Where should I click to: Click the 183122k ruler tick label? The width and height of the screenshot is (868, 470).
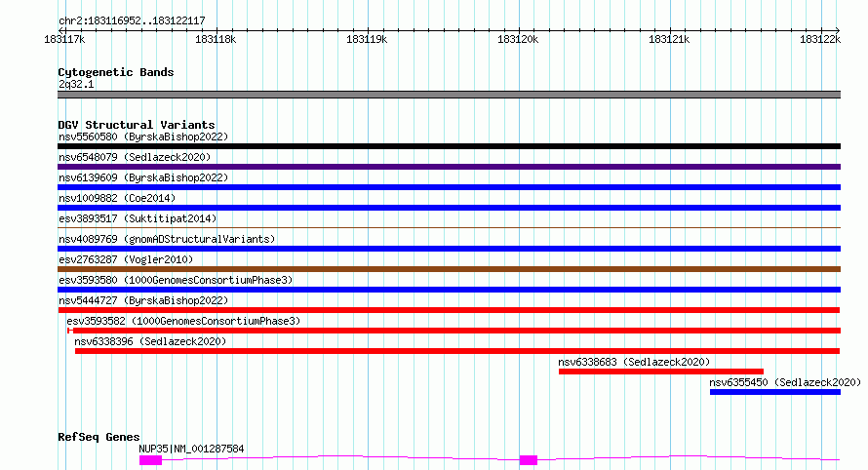[x=820, y=39]
